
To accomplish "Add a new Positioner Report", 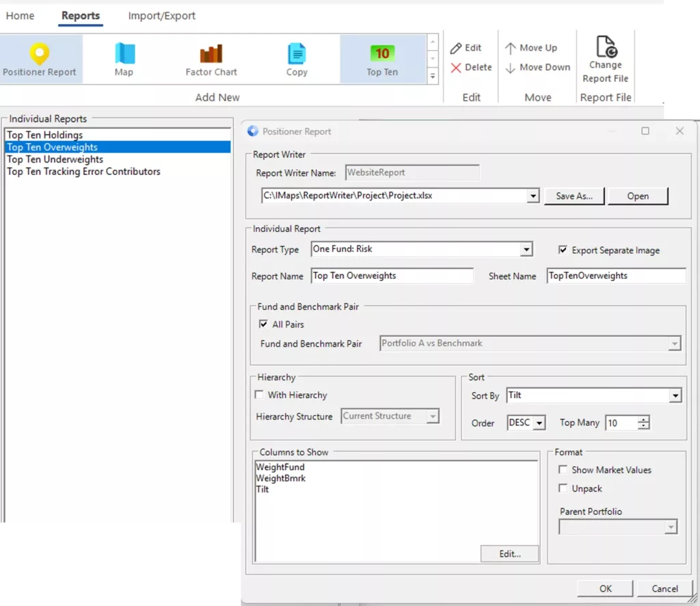I will pyautogui.click(x=40, y=60).
